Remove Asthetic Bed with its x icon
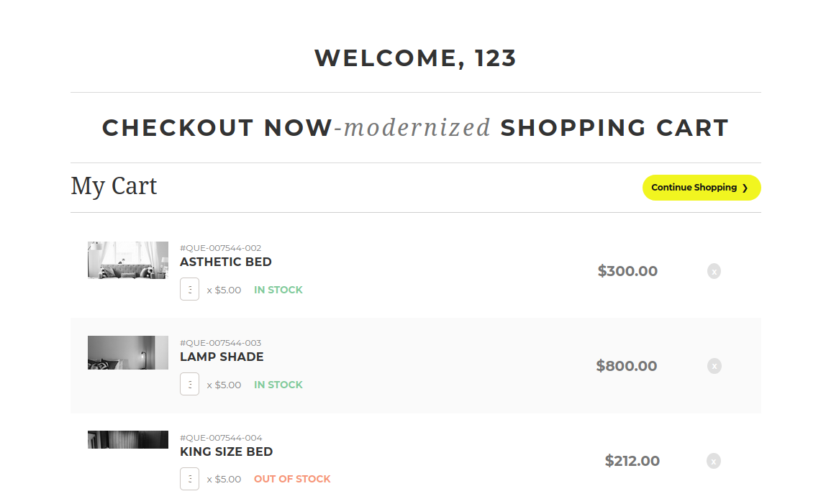The width and height of the screenshot is (826, 504). tap(714, 271)
